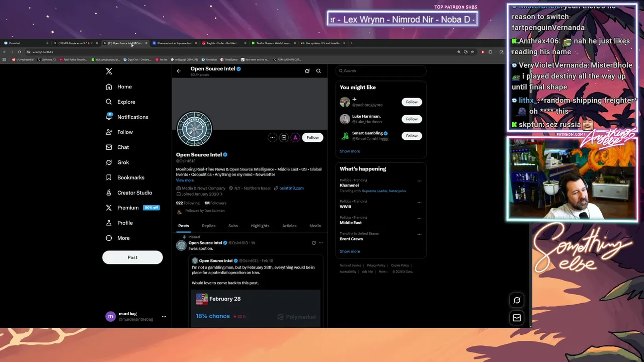This screenshot has width=644, height=362.
Task: Open Middle East trend's three-dot menu
Action: click(419, 218)
